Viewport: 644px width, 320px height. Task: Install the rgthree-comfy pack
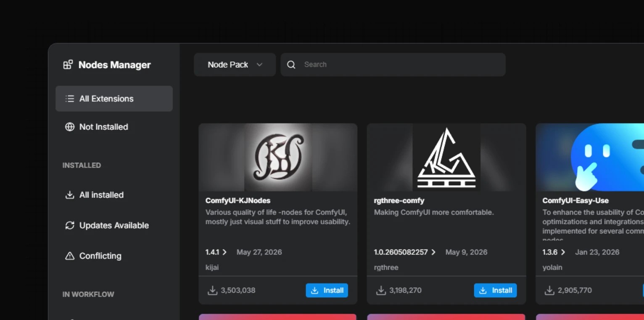click(496, 290)
